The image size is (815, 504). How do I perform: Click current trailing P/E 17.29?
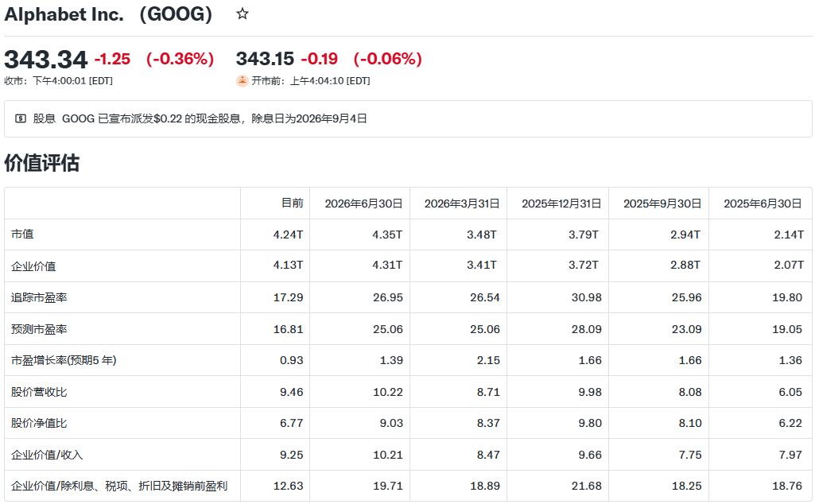[x=289, y=298]
